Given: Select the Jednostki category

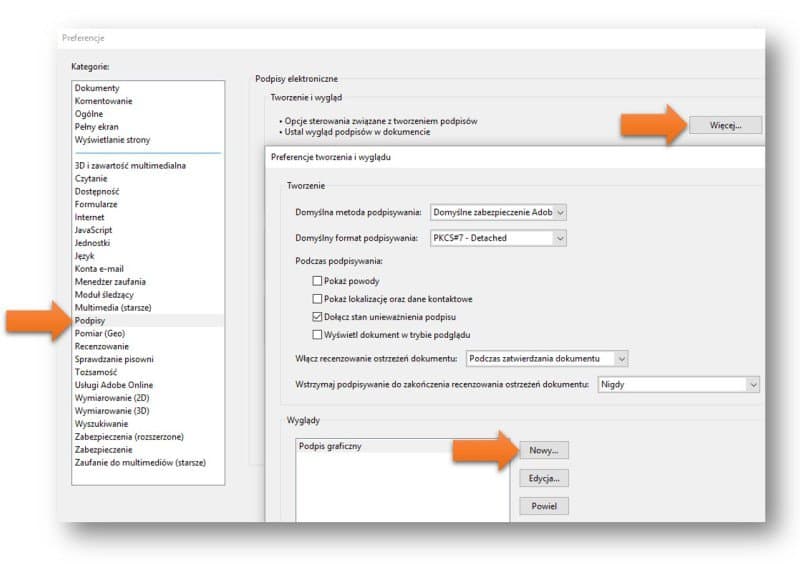Looking at the screenshot, I should 147,243.
